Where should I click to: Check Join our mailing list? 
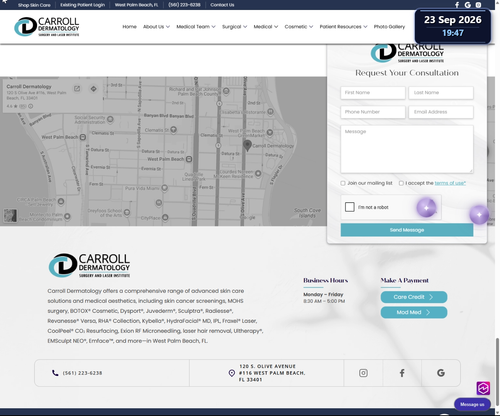tap(343, 183)
